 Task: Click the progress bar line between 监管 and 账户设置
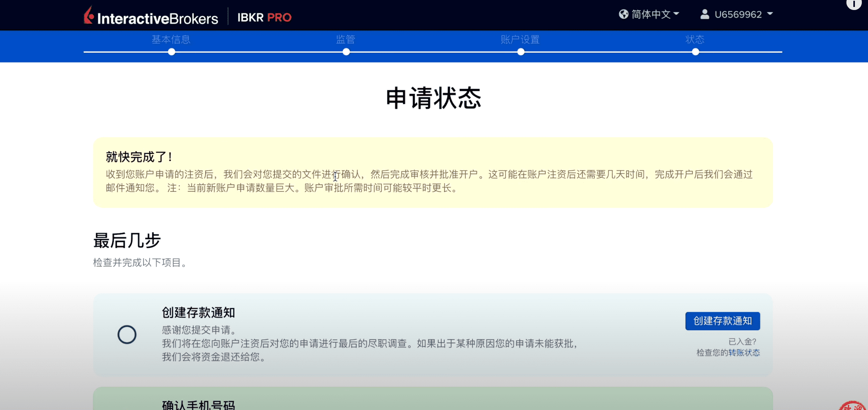[433, 51]
